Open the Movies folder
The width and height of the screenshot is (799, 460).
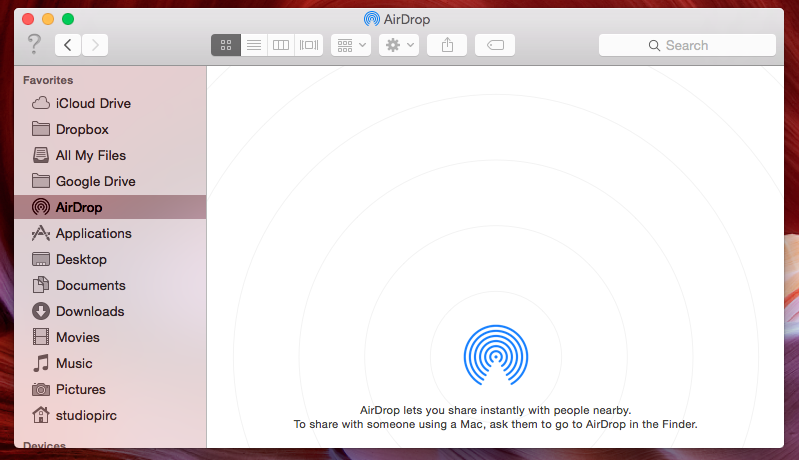pyautogui.click(x=110, y=337)
